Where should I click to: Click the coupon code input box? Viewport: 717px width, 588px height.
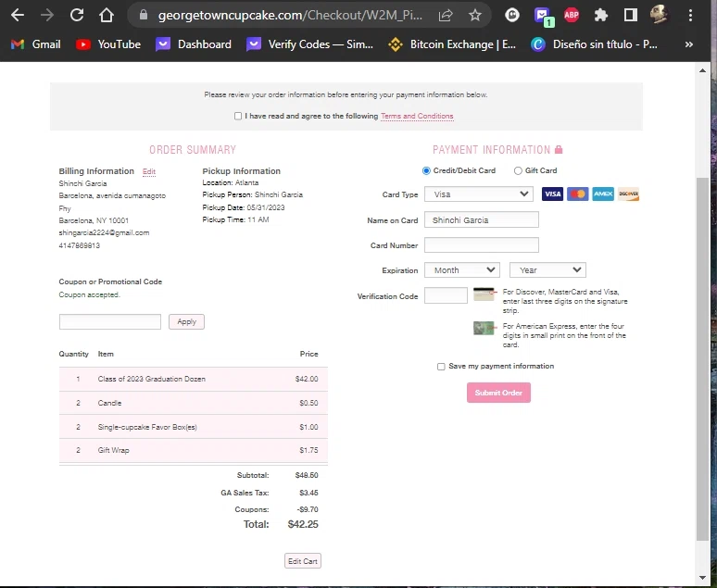click(x=109, y=321)
